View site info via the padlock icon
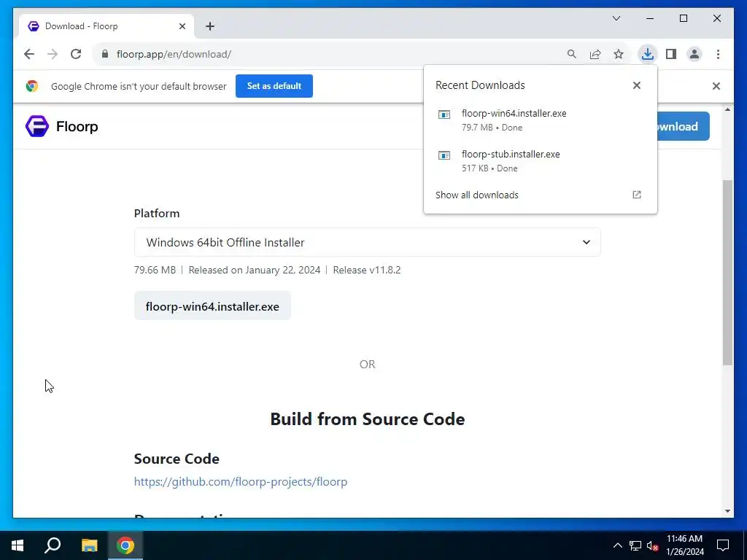 pos(105,54)
